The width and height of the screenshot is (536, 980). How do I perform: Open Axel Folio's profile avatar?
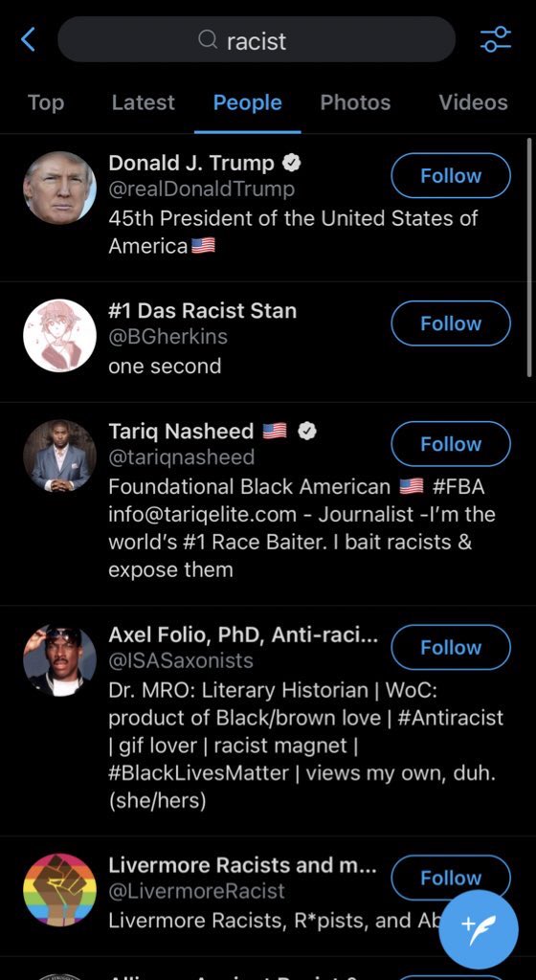(x=60, y=660)
